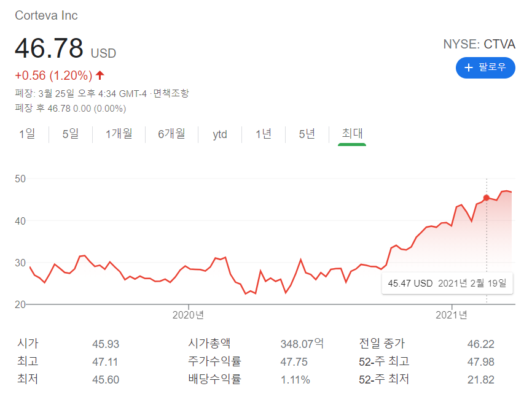Click the 배당수익률 label
This screenshot has width=532, height=405.
click(215, 379)
